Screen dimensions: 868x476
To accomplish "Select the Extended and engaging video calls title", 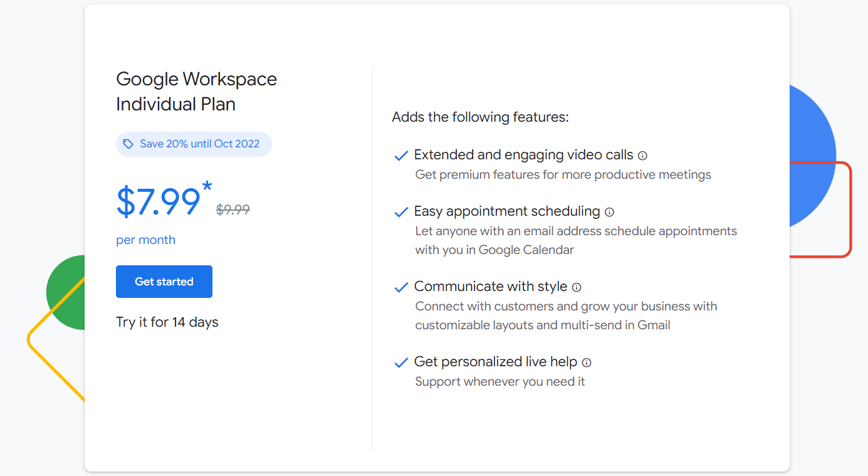I will click(524, 155).
